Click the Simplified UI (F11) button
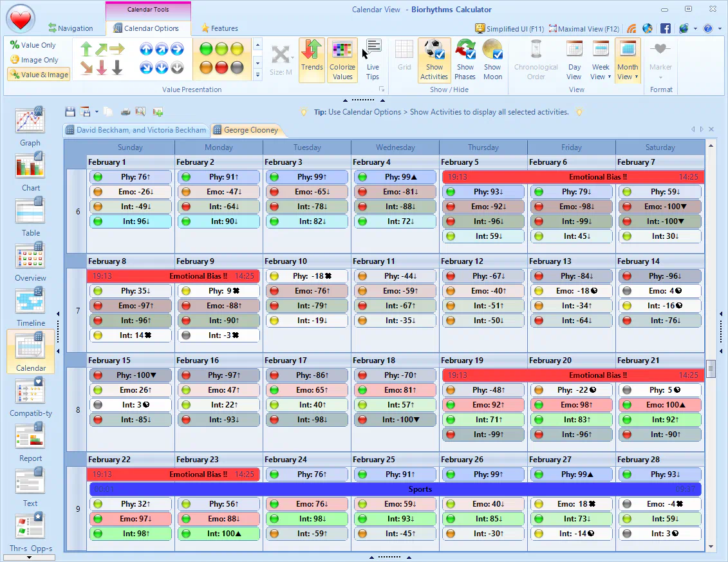The height and width of the screenshot is (562, 728). (509, 28)
